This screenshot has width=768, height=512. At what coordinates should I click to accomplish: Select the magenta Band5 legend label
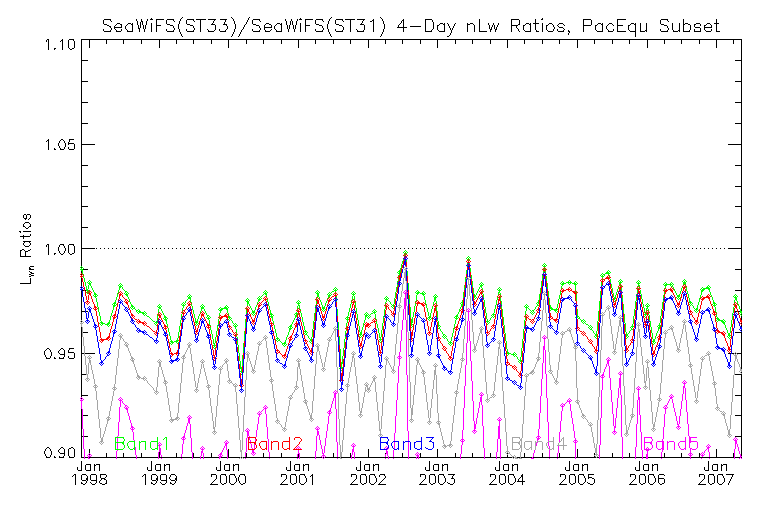671,444
